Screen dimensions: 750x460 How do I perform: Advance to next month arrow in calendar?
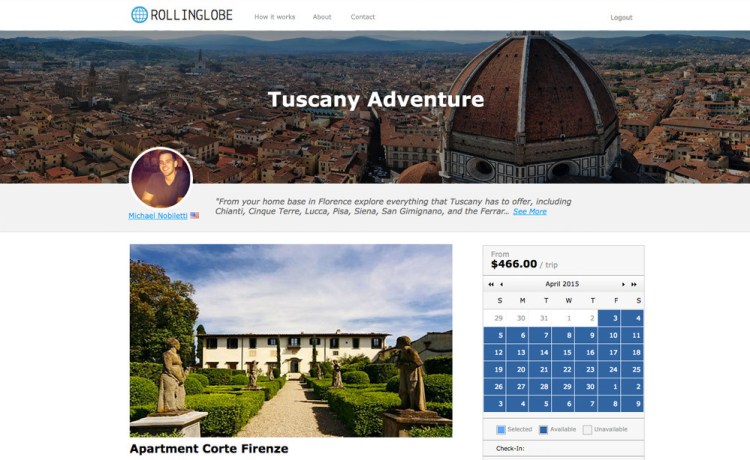click(623, 285)
